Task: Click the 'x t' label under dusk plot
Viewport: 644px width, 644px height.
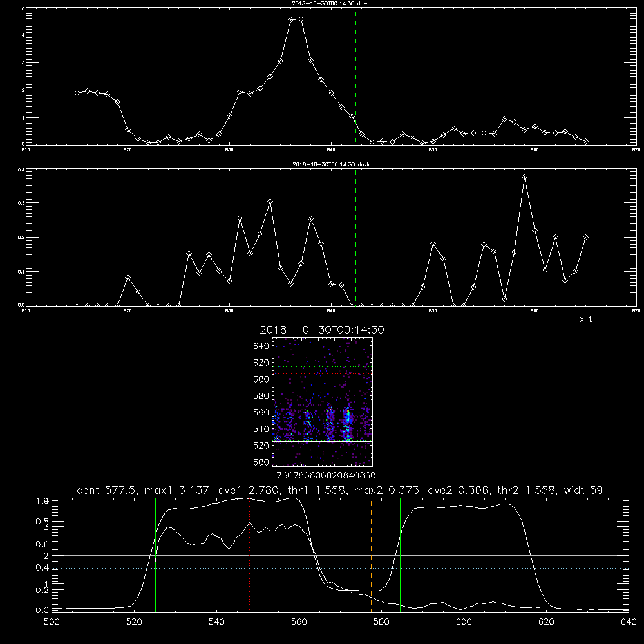Action: pos(585,319)
